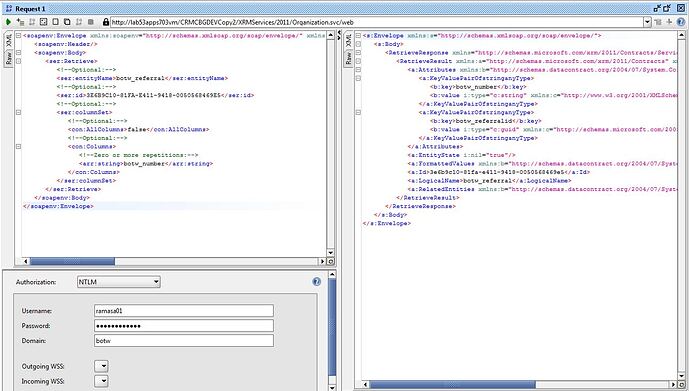This screenshot has height=391, width=689.
Task: Click the closing soapenv:Envelope tag line
Action: [58, 206]
